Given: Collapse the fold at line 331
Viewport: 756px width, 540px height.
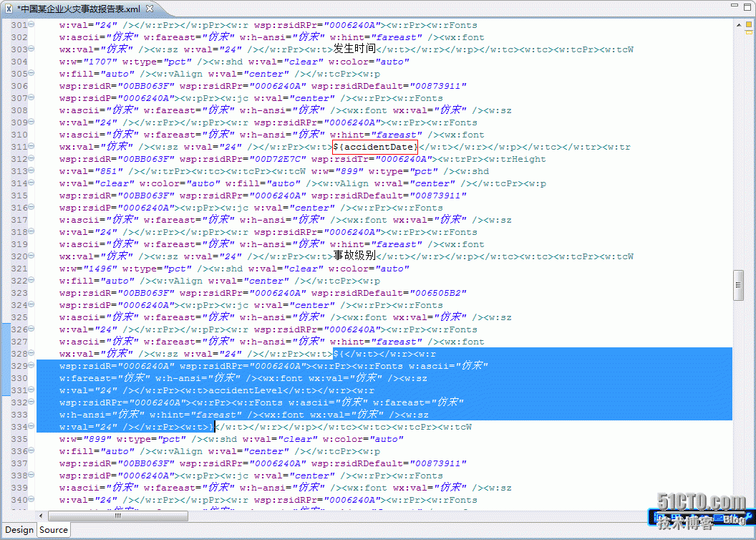Looking at the screenshot, I should click(31, 390).
